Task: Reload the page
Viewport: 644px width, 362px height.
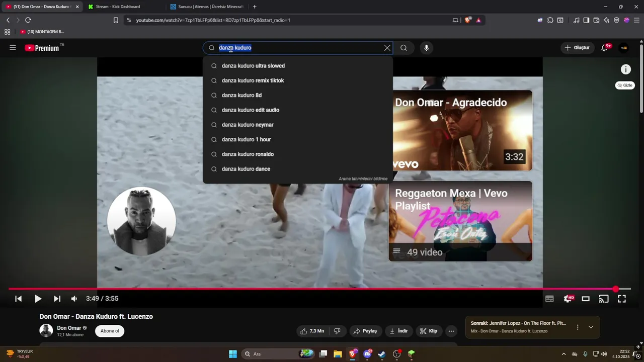Action: click(28, 20)
